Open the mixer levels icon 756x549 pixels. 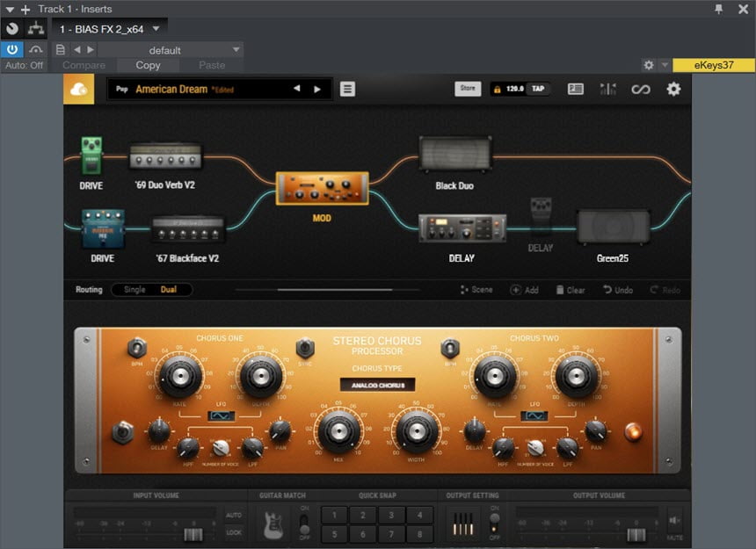pyautogui.click(x=608, y=89)
